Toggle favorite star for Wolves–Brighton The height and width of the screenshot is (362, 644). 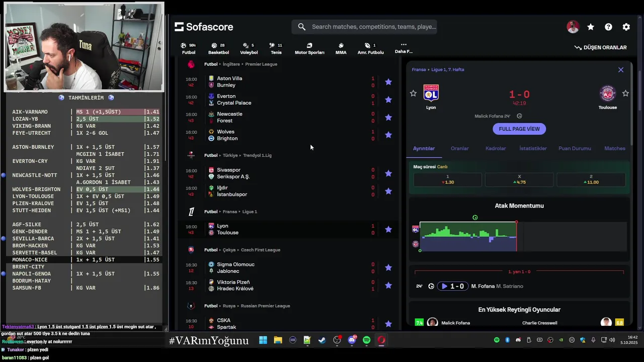coord(388,135)
